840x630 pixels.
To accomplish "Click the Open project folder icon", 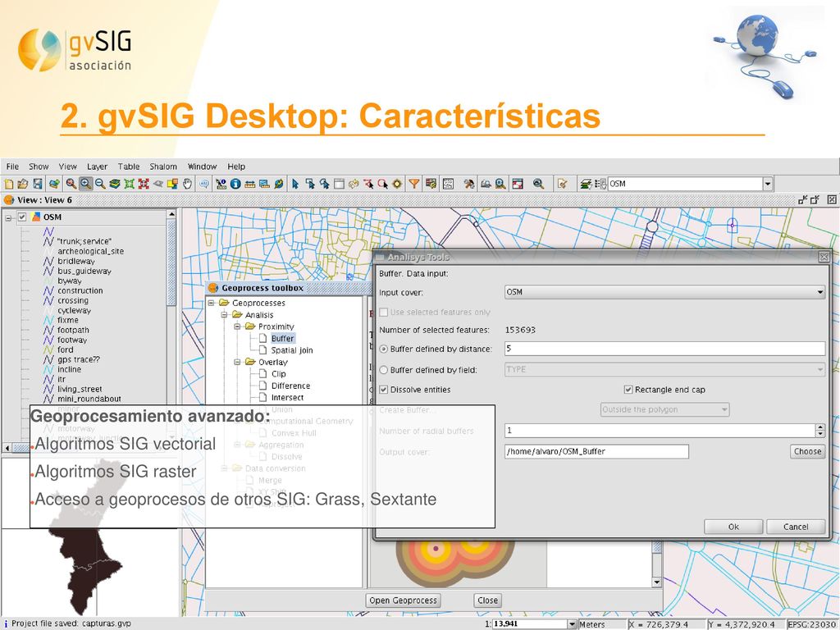I will click(x=22, y=184).
